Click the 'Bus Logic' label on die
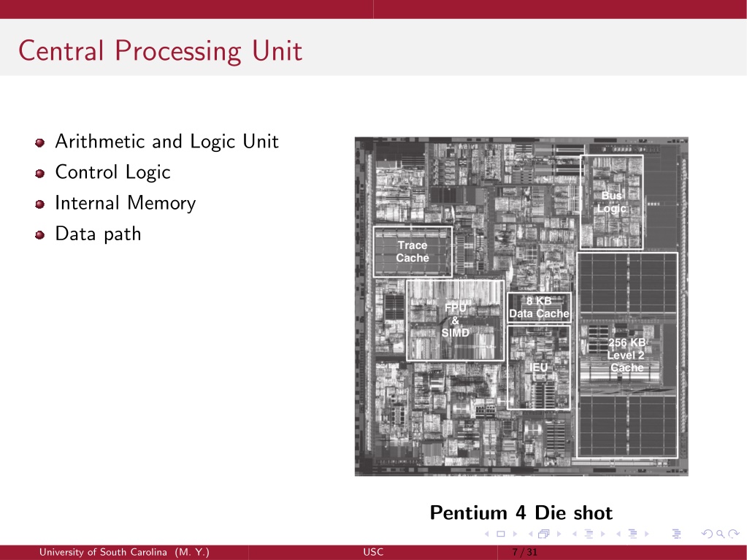This screenshot has width=747, height=560. (x=611, y=202)
